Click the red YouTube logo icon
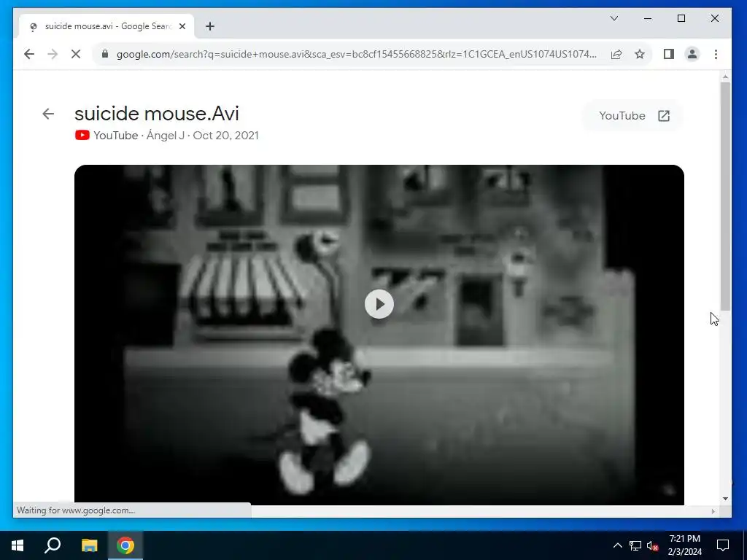747x560 pixels. click(x=82, y=135)
